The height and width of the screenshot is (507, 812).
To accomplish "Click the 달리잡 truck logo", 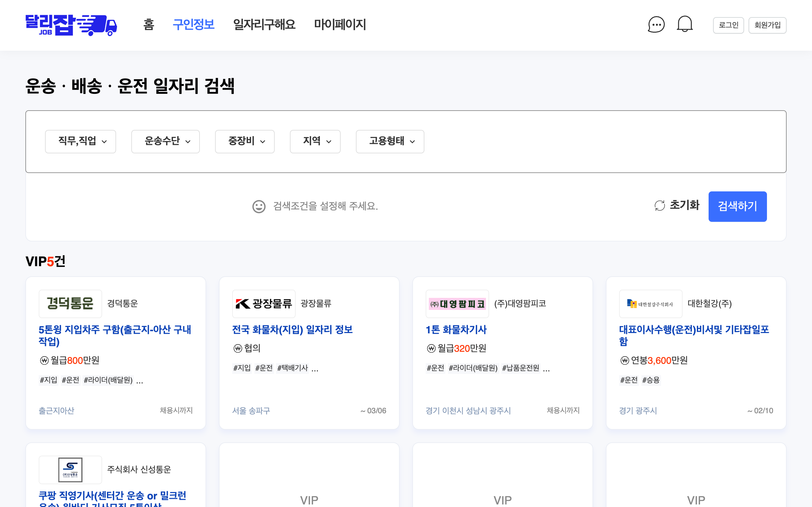I will coord(71,25).
